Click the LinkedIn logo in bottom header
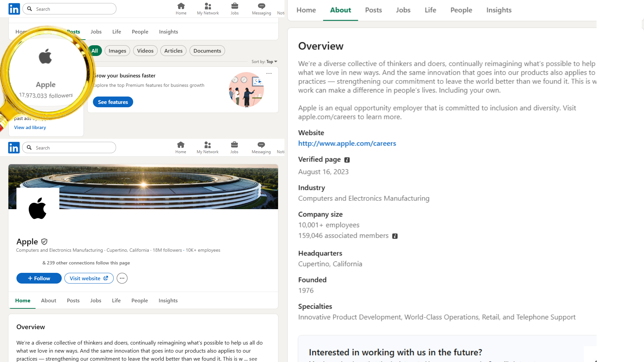The width and height of the screenshot is (644, 362). coord(14,147)
